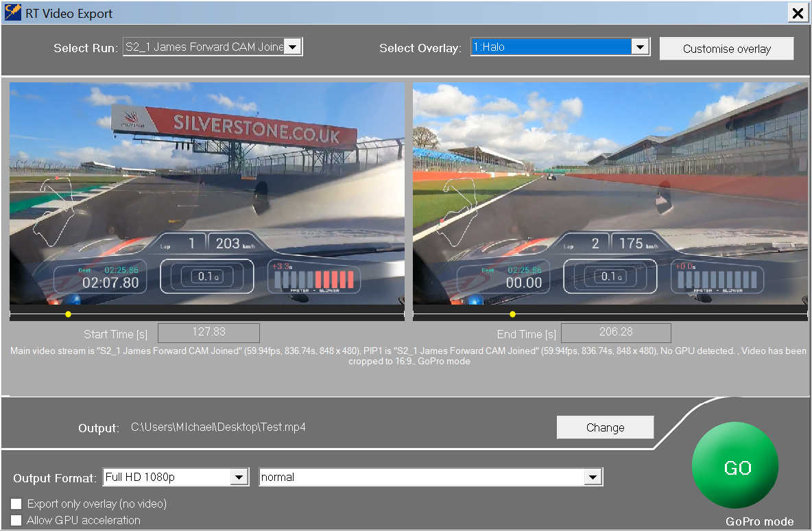
Task: Click the RT Video Export app icon
Action: [x=12, y=13]
